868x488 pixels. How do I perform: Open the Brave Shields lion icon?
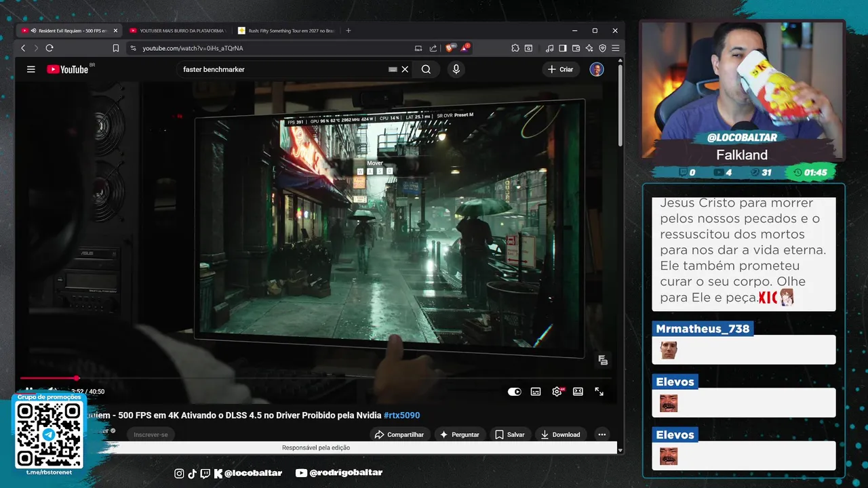[x=450, y=48]
